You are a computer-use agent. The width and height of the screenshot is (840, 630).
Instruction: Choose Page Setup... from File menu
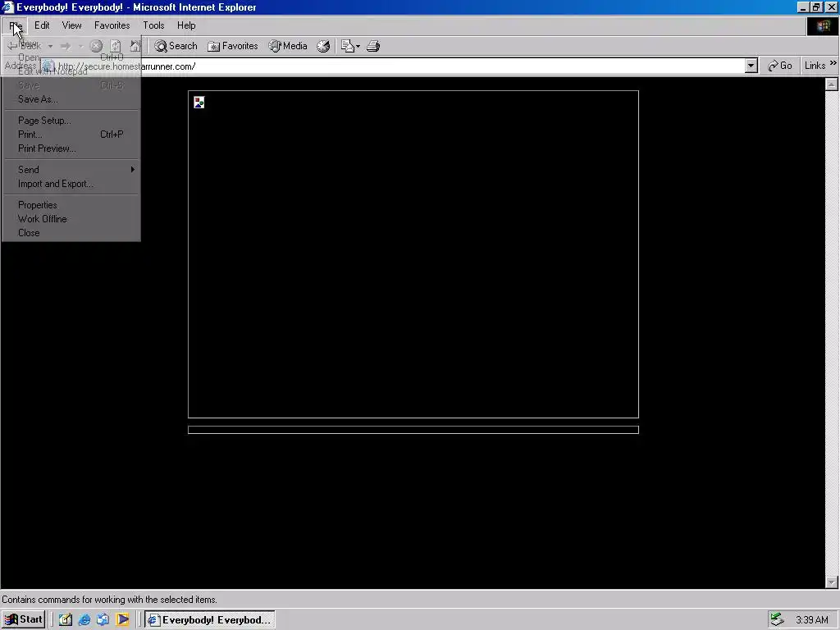pyautogui.click(x=71, y=121)
